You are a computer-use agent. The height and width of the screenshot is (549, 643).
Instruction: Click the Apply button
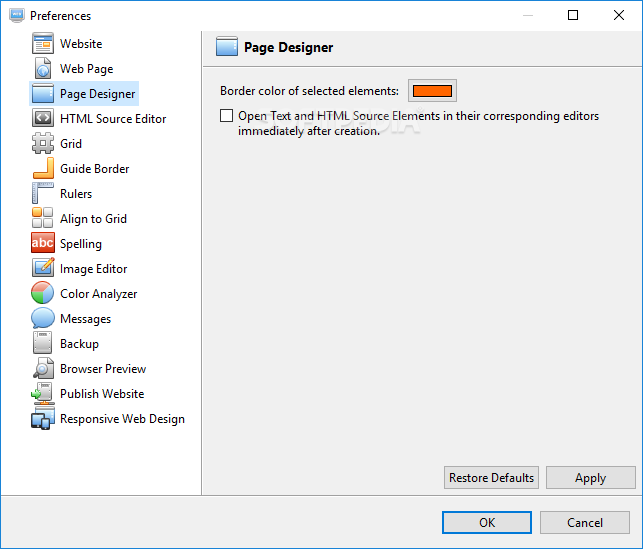click(591, 478)
